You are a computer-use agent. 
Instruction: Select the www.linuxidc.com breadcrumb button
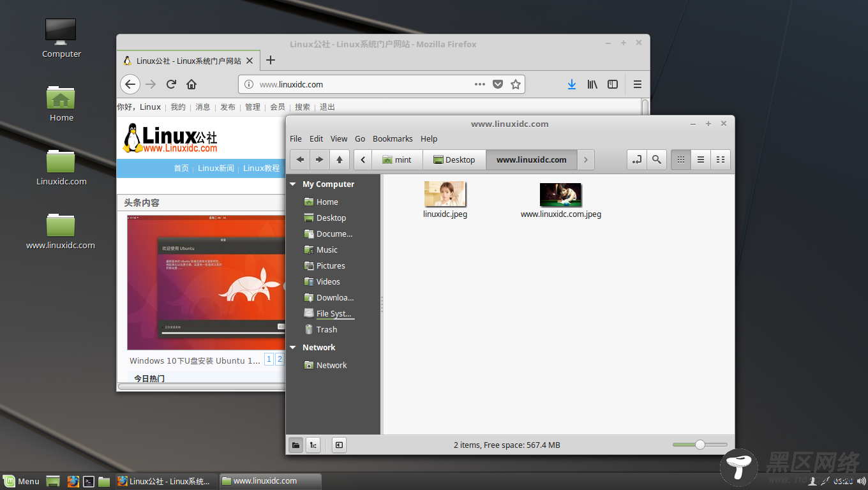[532, 160]
